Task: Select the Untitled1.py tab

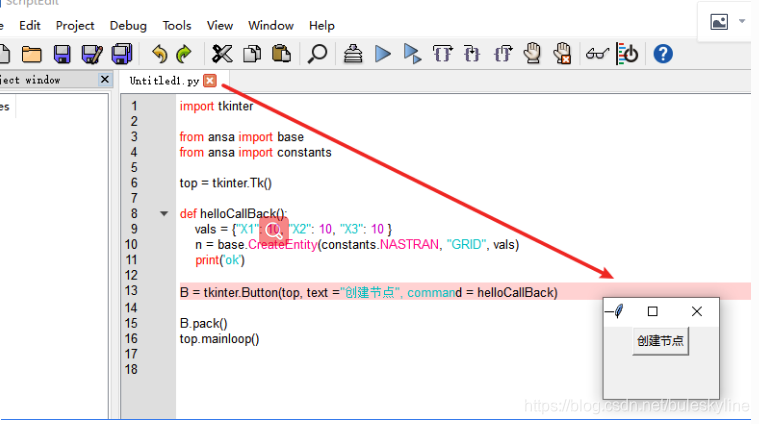Action: (x=164, y=81)
